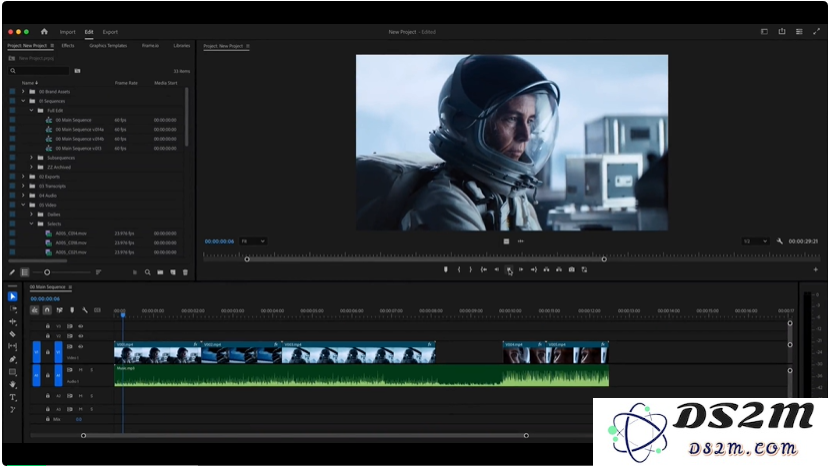Click the Play button in program monitor
The height and width of the screenshot is (466, 831).
(x=509, y=270)
